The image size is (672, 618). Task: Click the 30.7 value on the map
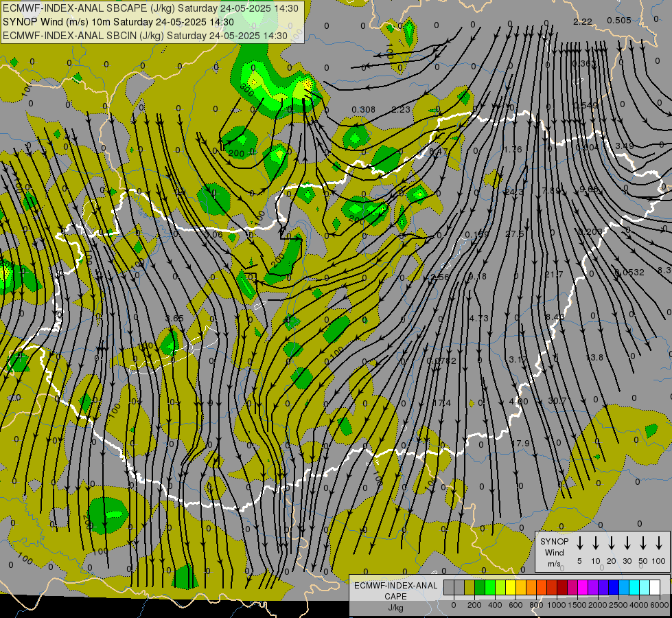(x=557, y=400)
